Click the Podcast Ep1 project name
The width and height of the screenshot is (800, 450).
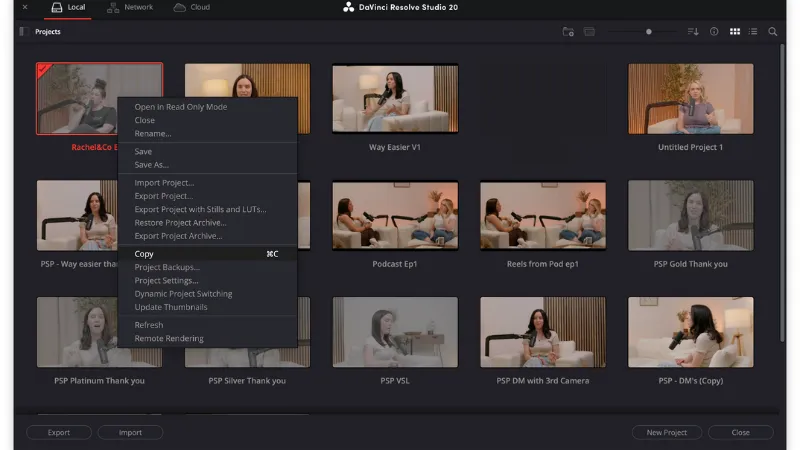(x=395, y=264)
